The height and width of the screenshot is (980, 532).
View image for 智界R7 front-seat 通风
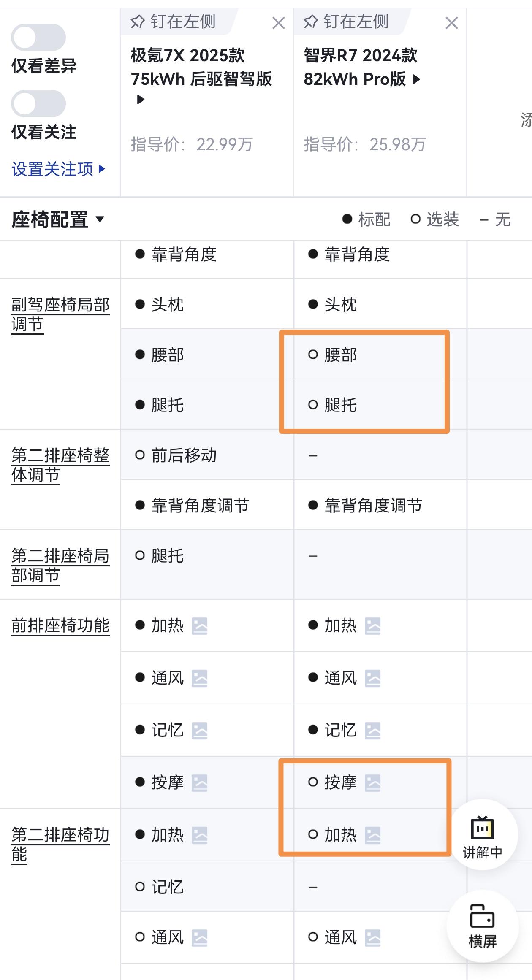373,678
